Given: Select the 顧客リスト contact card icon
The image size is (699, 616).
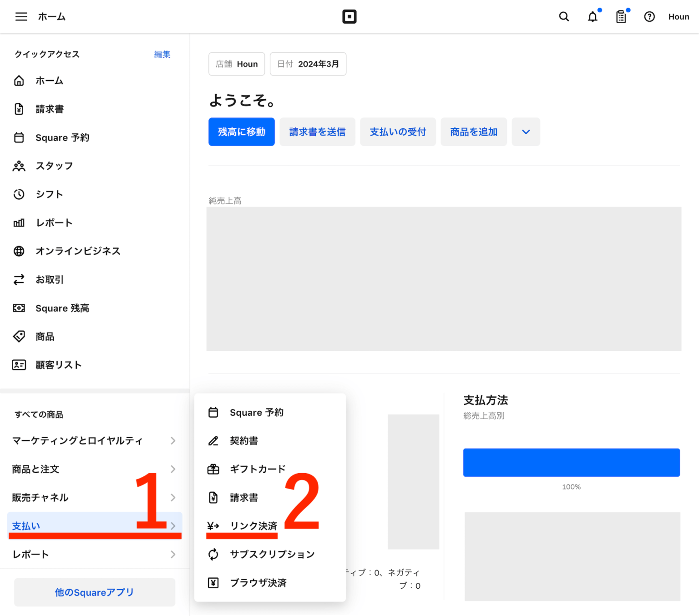Looking at the screenshot, I should (x=19, y=364).
